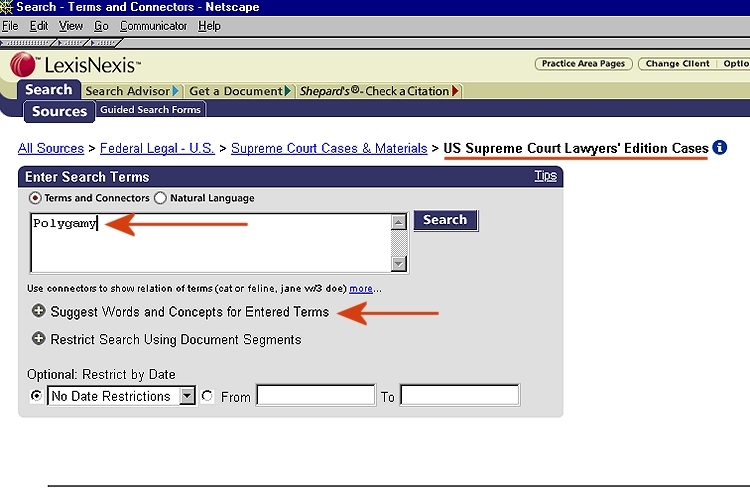Open the Tips link
750x490 pixels.
click(x=545, y=176)
